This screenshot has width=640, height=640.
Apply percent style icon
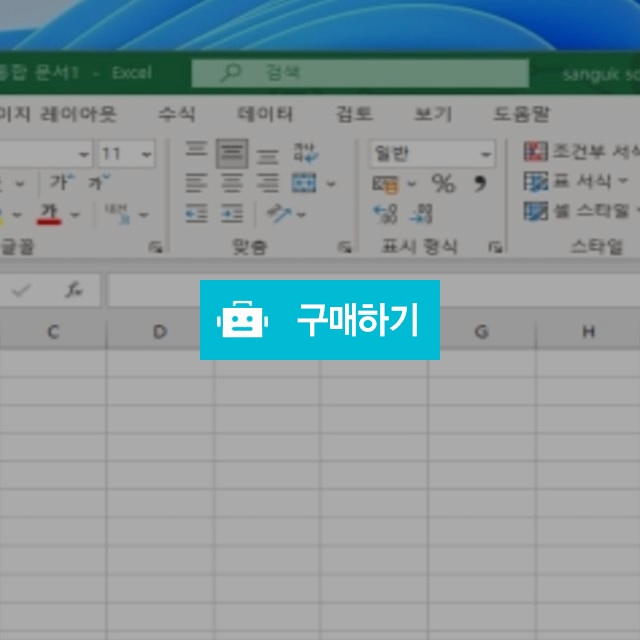point(443,183)
